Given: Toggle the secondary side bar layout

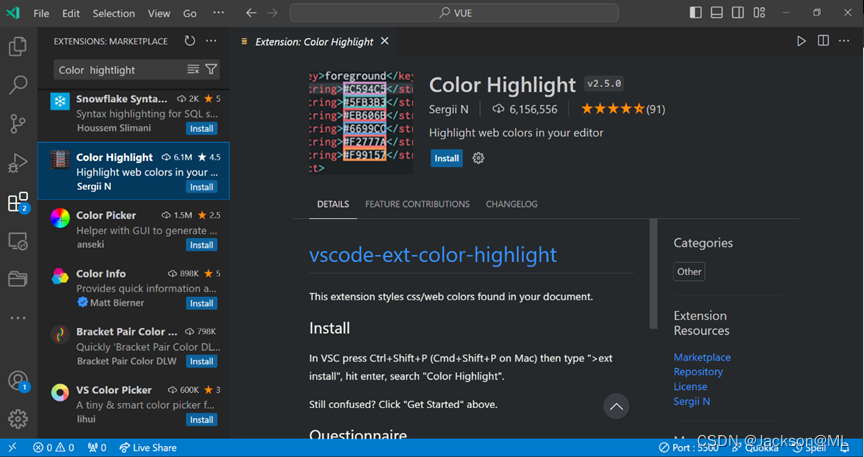Looking at the screenshot, I should tap(738, 13).
